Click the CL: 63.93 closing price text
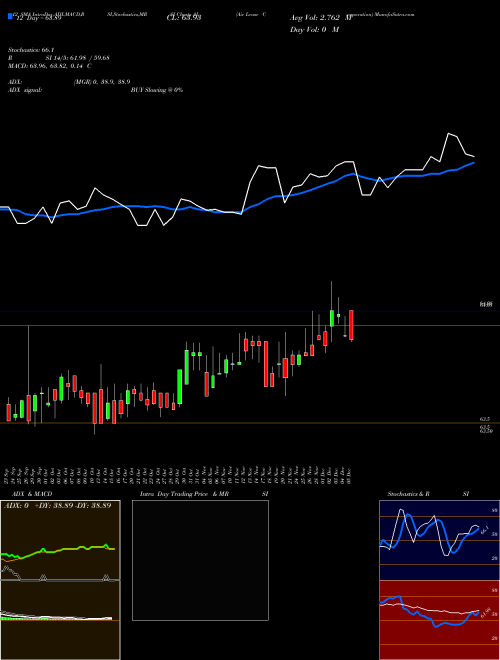Viewport: 500px width, 660px height. [184, 18]
